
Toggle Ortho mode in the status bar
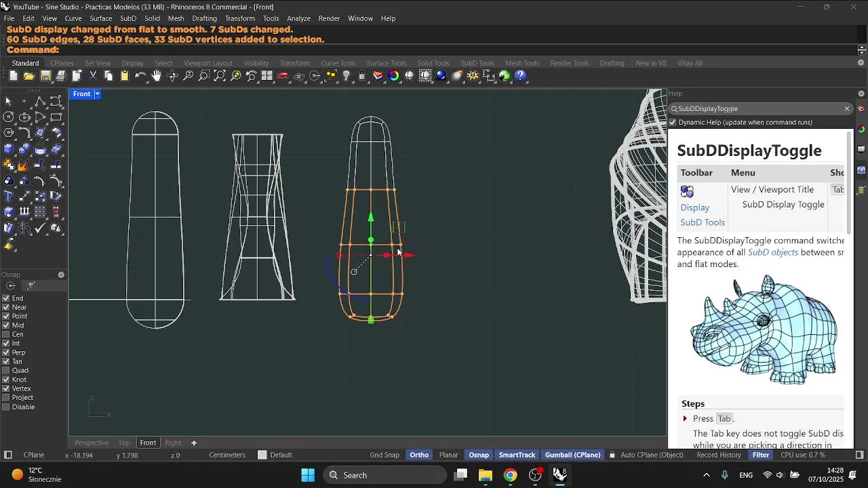click(x=419, y=455)
